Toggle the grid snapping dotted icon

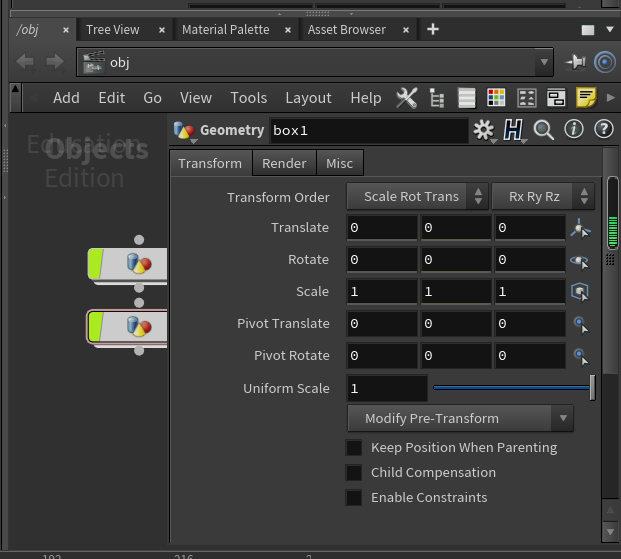tap(527, 98)
